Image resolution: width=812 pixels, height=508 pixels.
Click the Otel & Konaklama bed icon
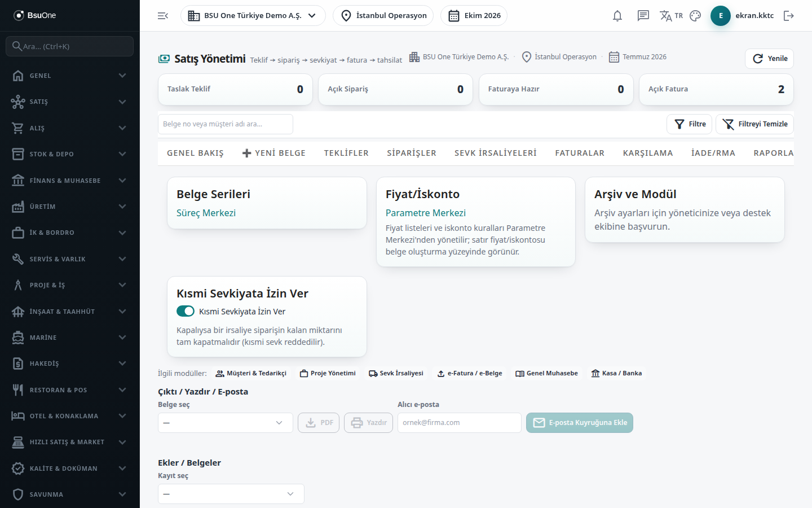coord(18,416)
